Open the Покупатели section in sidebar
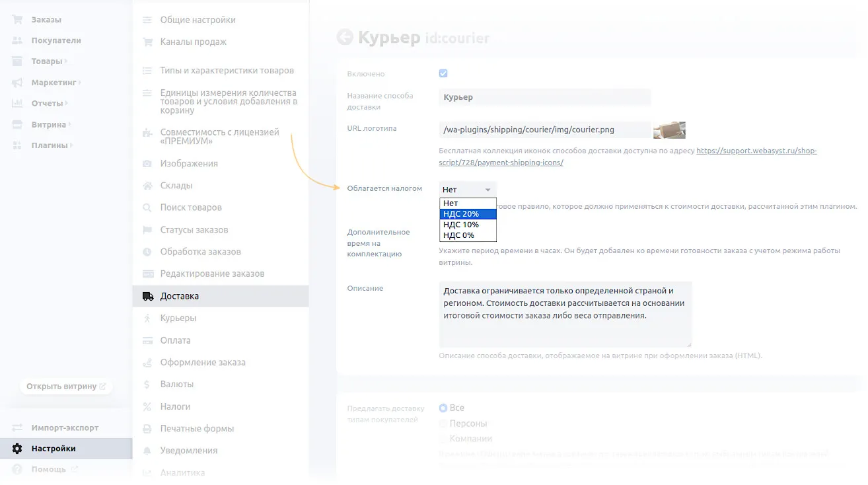The width and height of the screenshot is (868, 485). (x=55, y=40)
